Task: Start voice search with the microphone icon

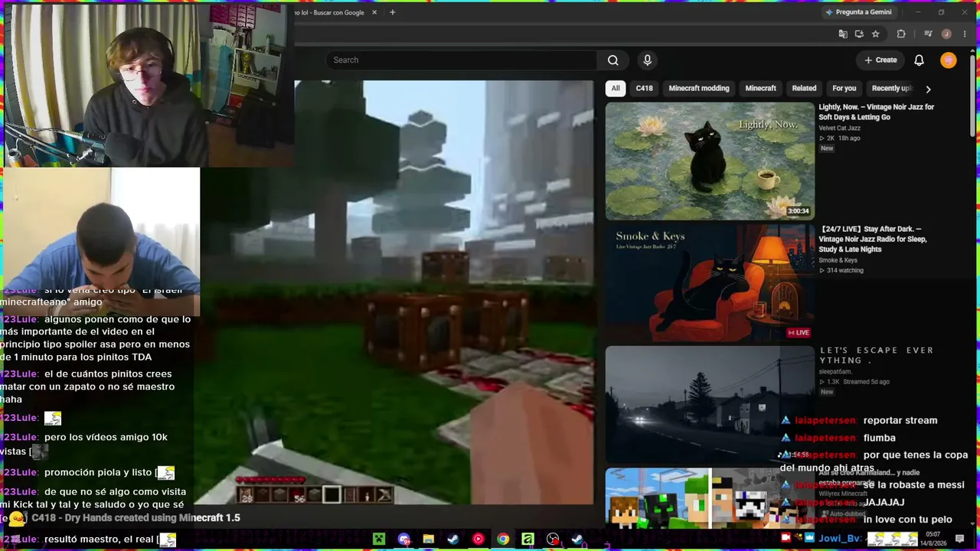Action: [x=648, y=60]
